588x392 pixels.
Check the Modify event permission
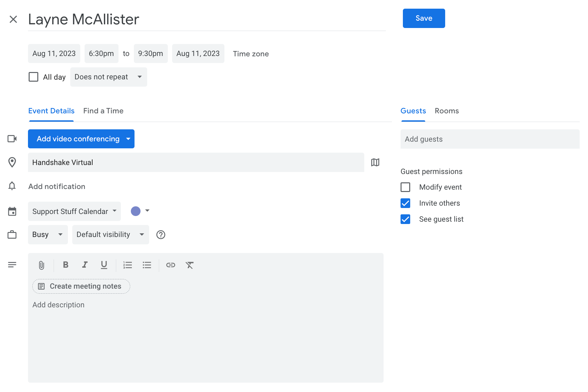pos(405,187)
